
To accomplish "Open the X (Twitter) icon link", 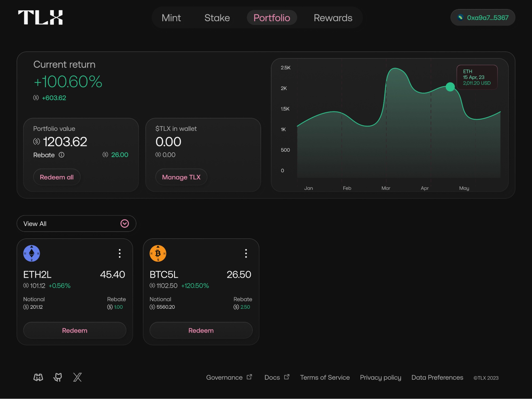I will [x=77, y=377].
